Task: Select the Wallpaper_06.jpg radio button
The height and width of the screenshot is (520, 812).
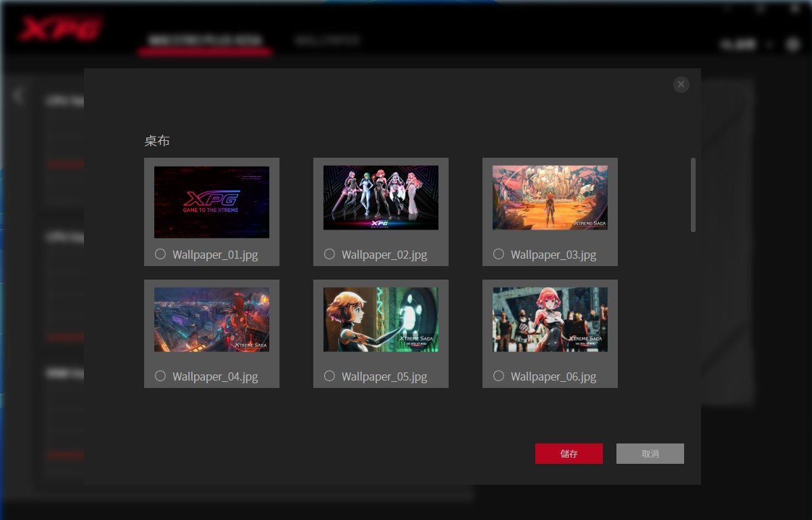Action: [x=499, y=376]
